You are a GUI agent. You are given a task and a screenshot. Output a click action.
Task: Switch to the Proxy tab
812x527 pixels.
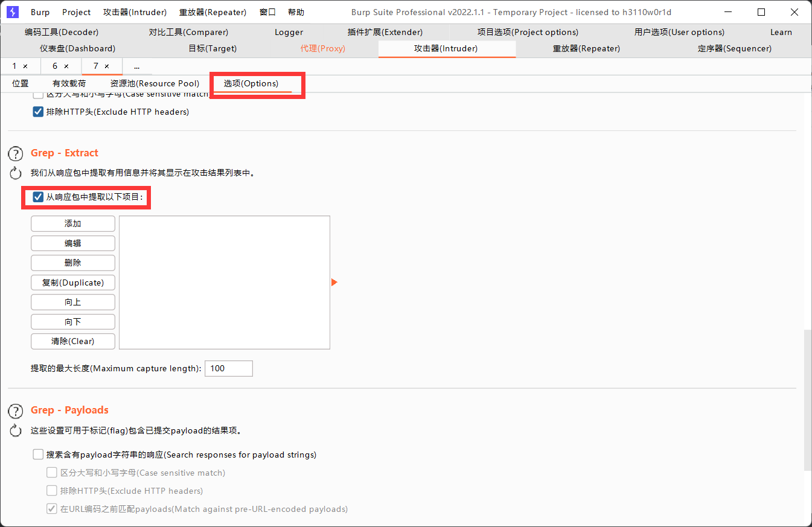(323, 49)
